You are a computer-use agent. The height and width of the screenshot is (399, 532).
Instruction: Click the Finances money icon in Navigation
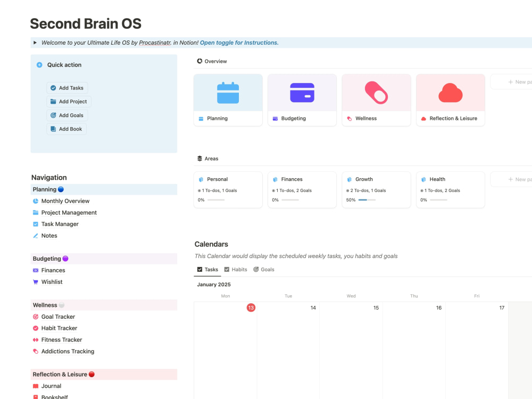tap(36, 270)
